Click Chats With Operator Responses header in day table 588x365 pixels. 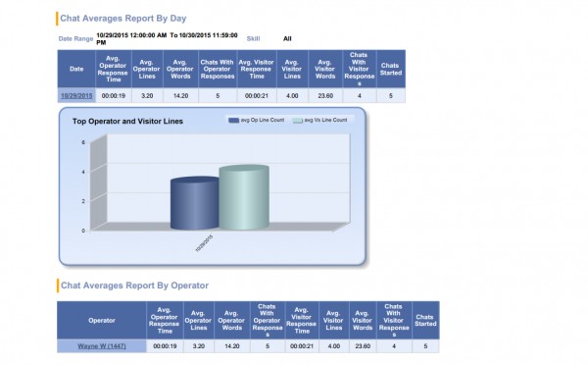point(218,69)
